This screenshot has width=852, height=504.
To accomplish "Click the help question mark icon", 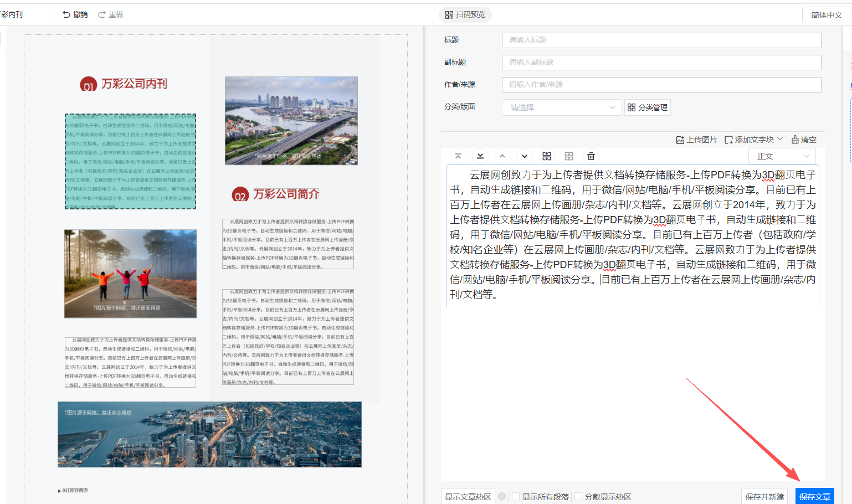I will 502,496.
